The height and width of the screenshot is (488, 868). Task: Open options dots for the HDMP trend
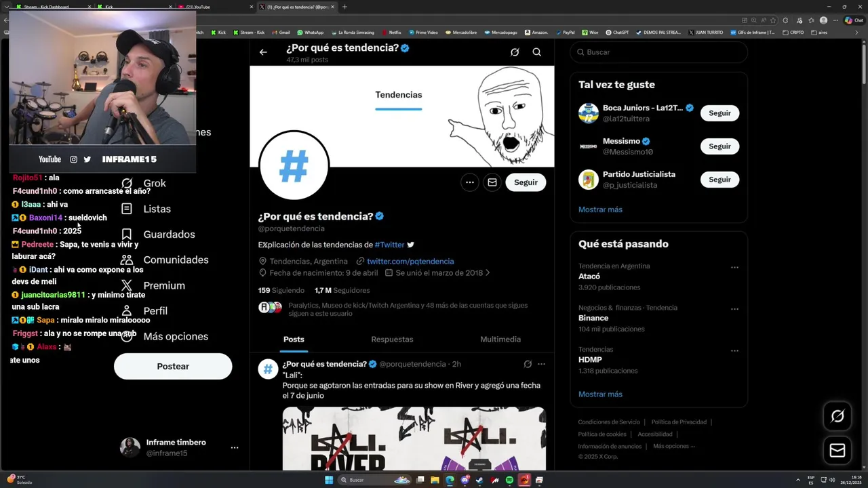[x=734, y=351]
